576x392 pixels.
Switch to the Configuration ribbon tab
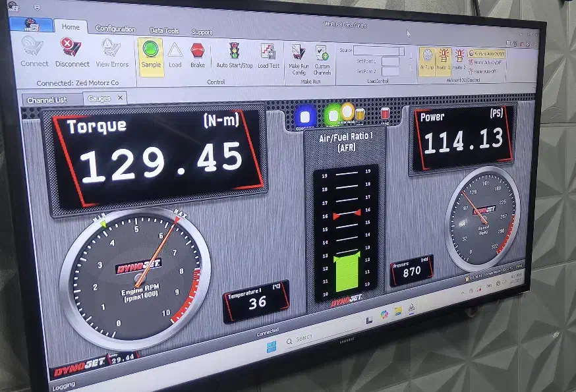pyautogui.click(x=115, y=29)
